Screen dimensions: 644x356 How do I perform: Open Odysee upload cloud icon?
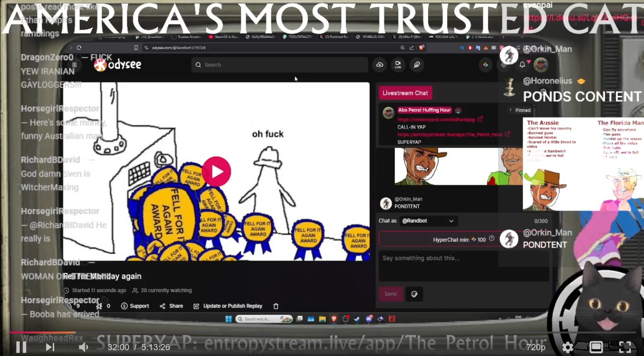click(380, 65)
